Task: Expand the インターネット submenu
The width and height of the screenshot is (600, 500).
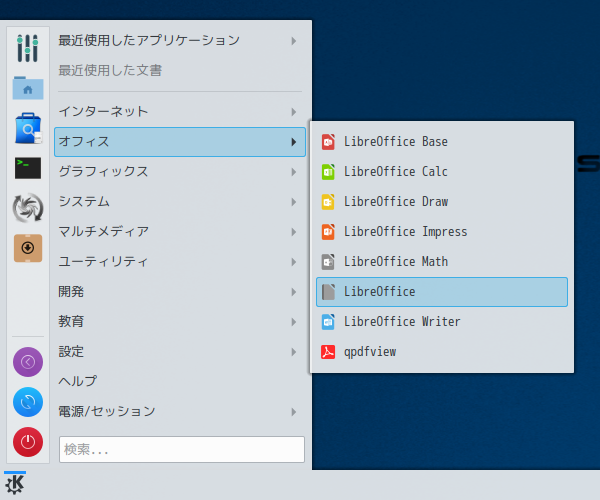Action: 180,112
